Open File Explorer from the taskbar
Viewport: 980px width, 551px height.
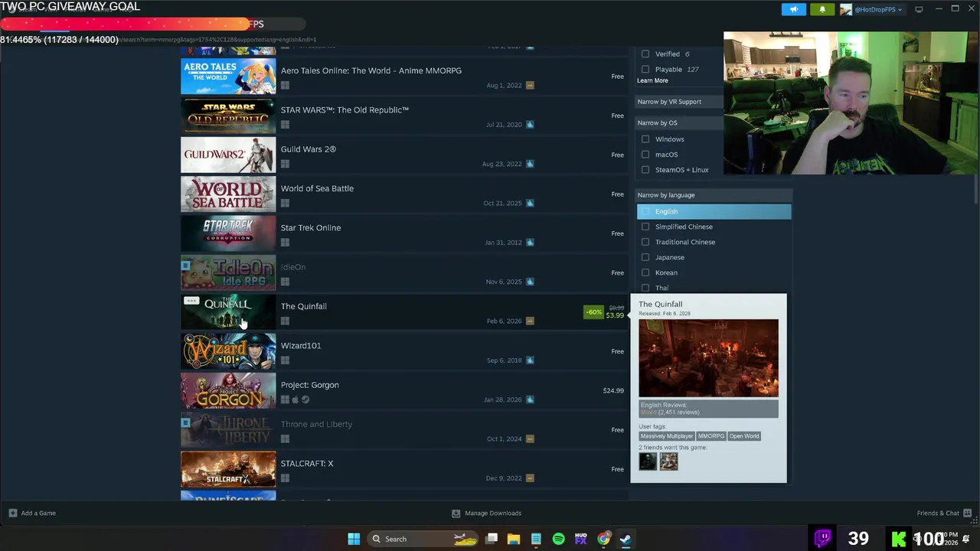(x=513, y=539)
